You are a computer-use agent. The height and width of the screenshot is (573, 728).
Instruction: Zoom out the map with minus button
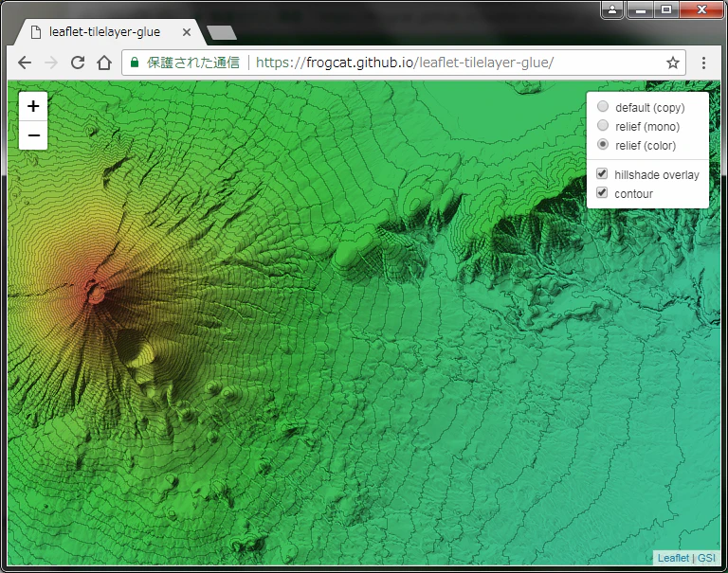pos(33,135)
